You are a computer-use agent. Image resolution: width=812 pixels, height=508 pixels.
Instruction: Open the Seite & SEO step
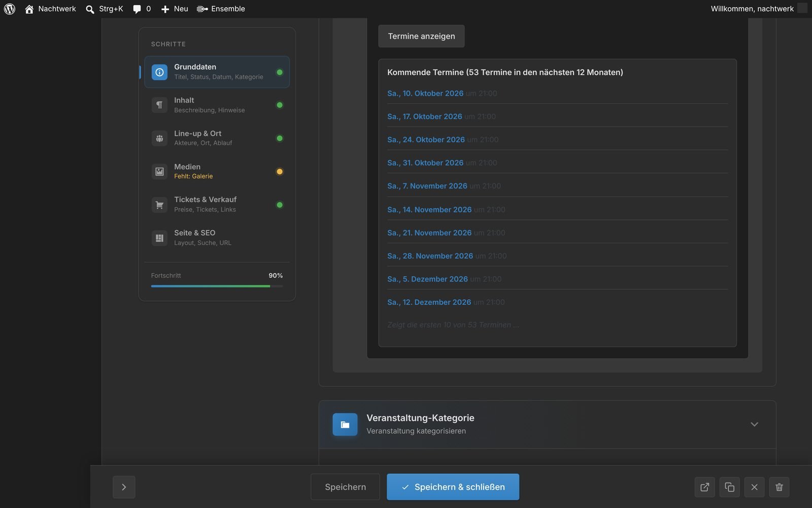[x=217, y=238]
